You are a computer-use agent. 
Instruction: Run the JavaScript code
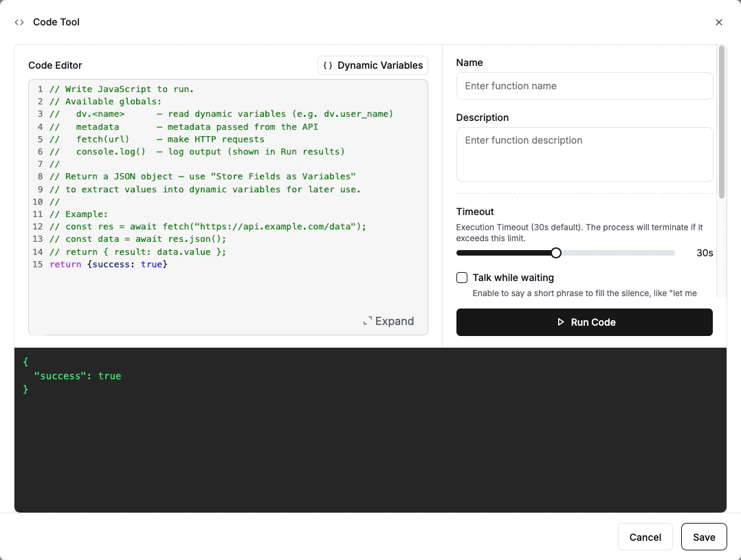(584, 322)
